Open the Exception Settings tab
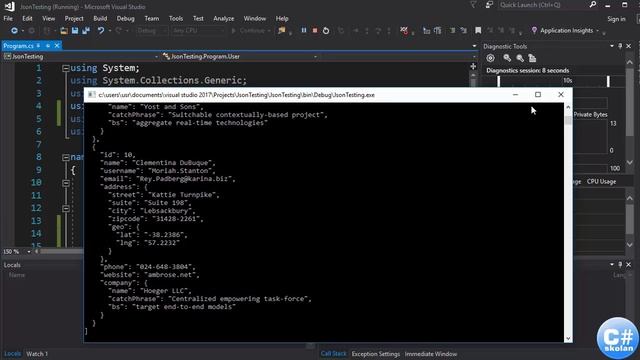Screen dimensions: 640x360 click(x=376, y=354)
